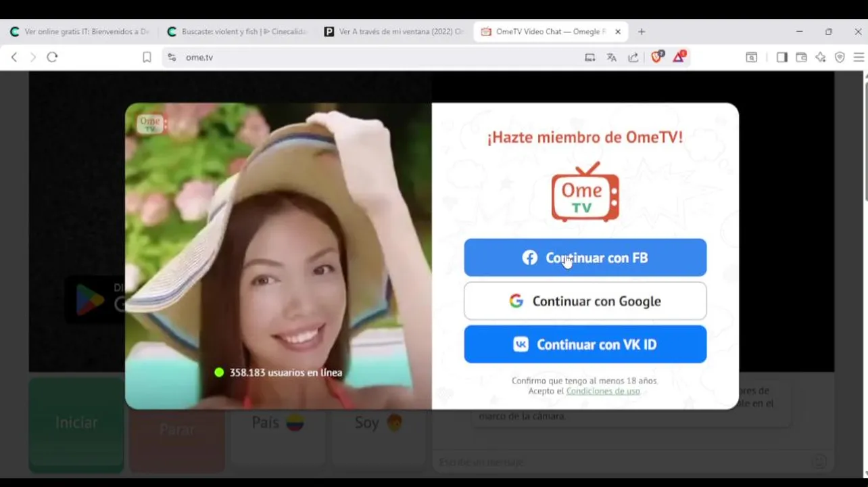The height and width of the screenshot is (487, 868).
Task: Open the Brave Wallet icon
Action: pos(801,57)
